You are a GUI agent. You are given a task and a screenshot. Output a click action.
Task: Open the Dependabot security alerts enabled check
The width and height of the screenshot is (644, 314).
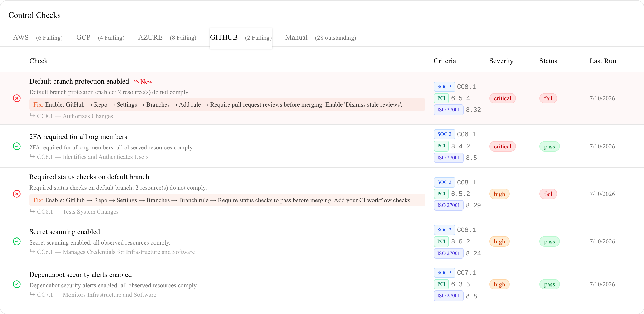[80, 275]
